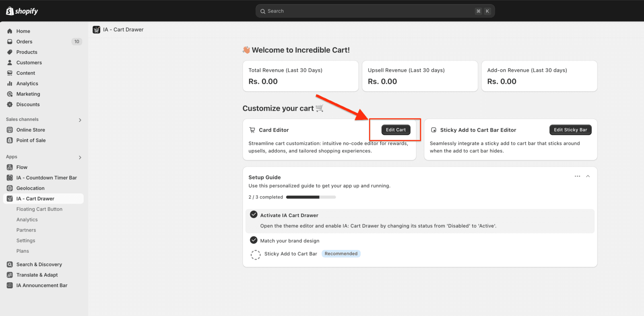
Task: Open Floating Cart Button submenu item
Action: (39, 209)
